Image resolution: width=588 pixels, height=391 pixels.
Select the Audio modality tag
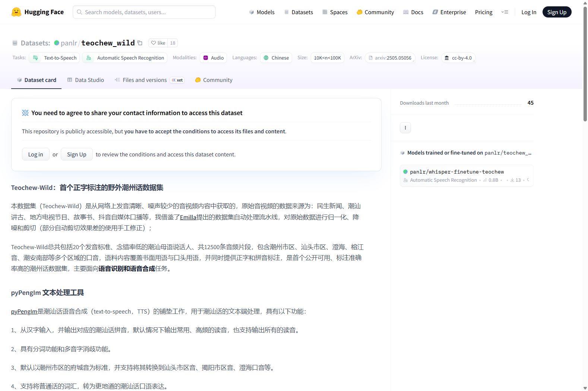pyautogui.click(x=214, y=58)
